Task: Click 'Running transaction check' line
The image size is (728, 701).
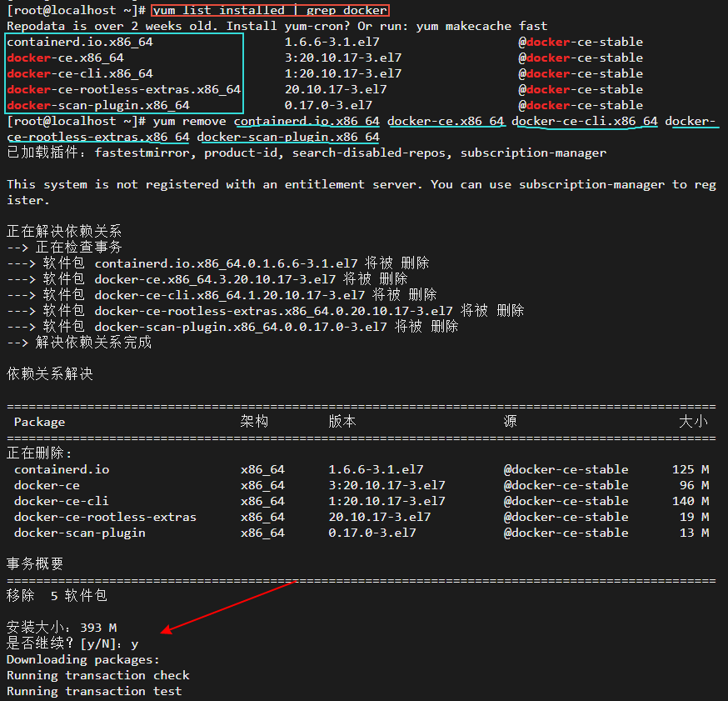Action: pyautogui.click(x=98, y=675)
